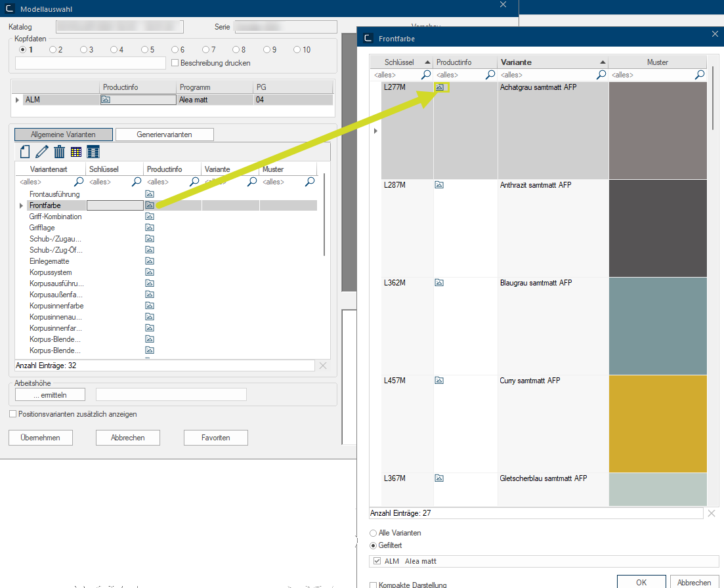The width and height of the screenshot is (724, 588).
Task: Expand the ALM row arrow indicator
Action: (18, 100)
